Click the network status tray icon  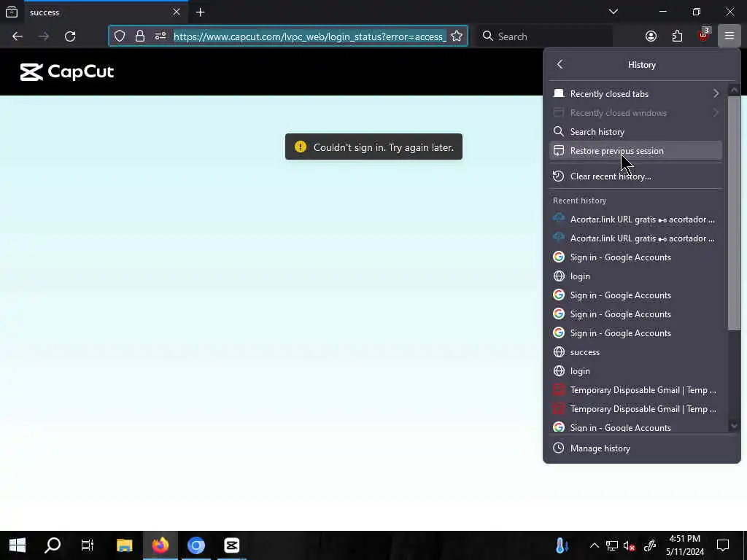tap(612, 545)
